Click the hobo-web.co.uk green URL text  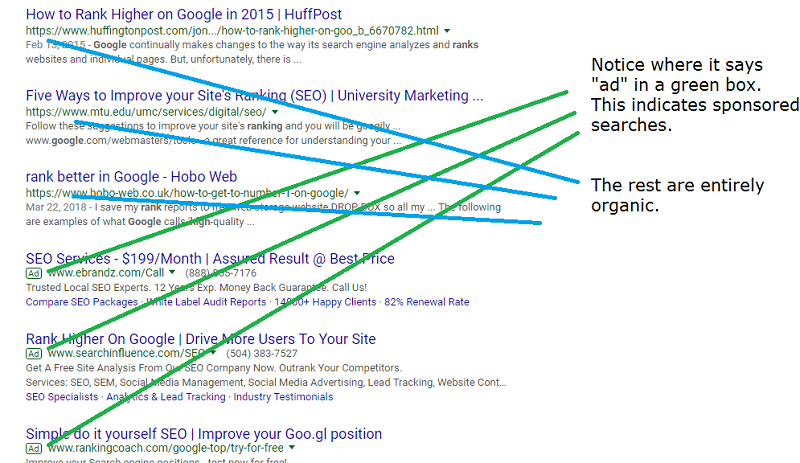pos(187,193)
